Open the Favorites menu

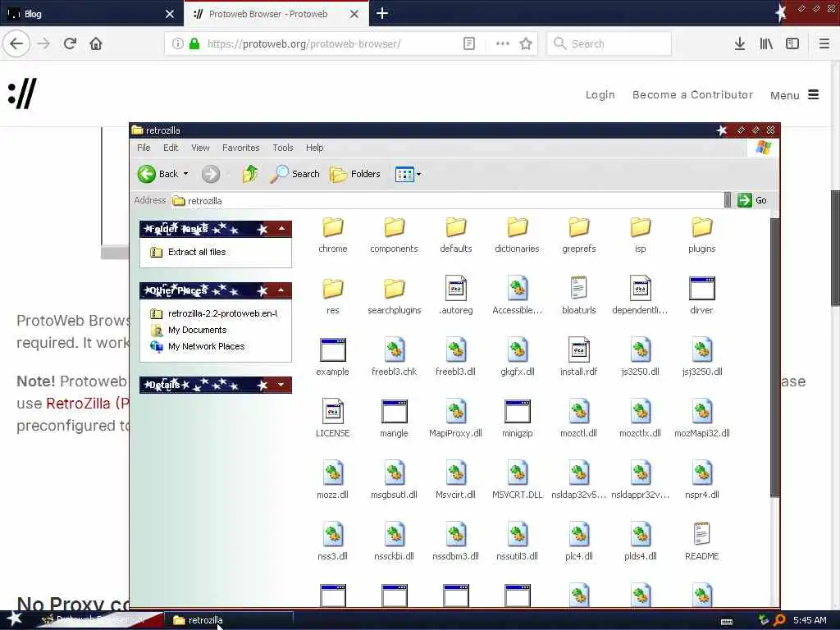coord(241,148)
